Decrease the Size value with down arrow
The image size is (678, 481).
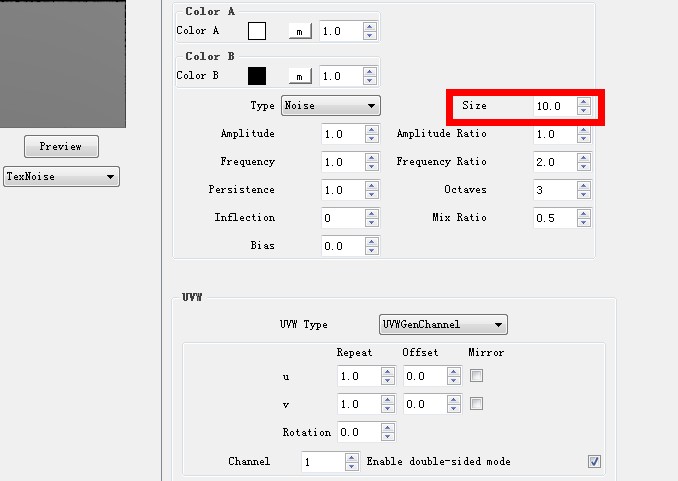(584, 110)
